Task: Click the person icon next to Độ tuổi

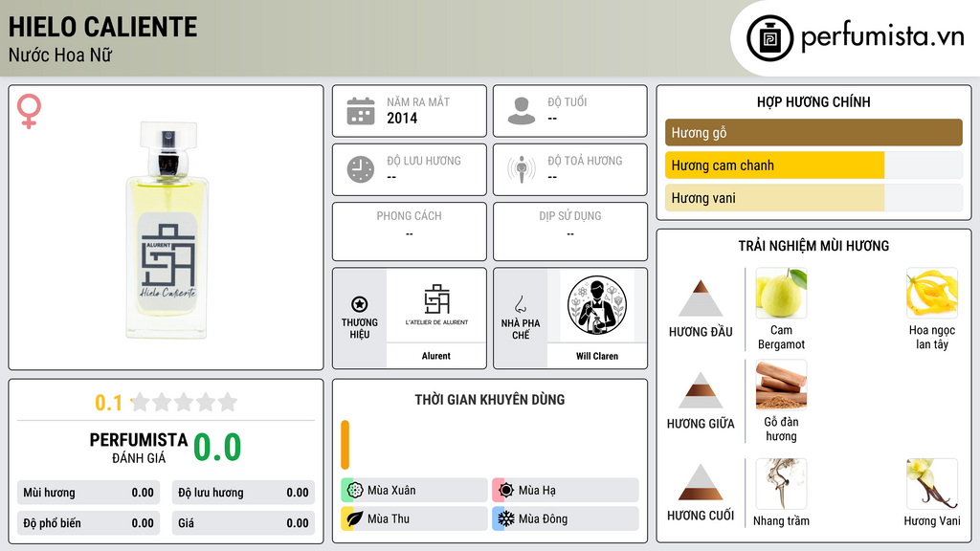Action: [522, 111]
